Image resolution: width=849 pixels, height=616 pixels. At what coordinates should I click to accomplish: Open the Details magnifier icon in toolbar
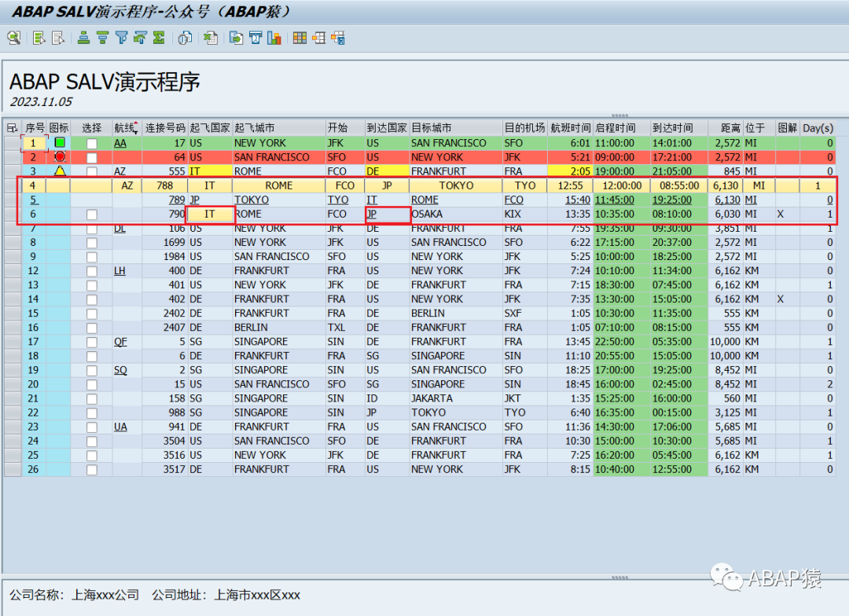[14, 38]
